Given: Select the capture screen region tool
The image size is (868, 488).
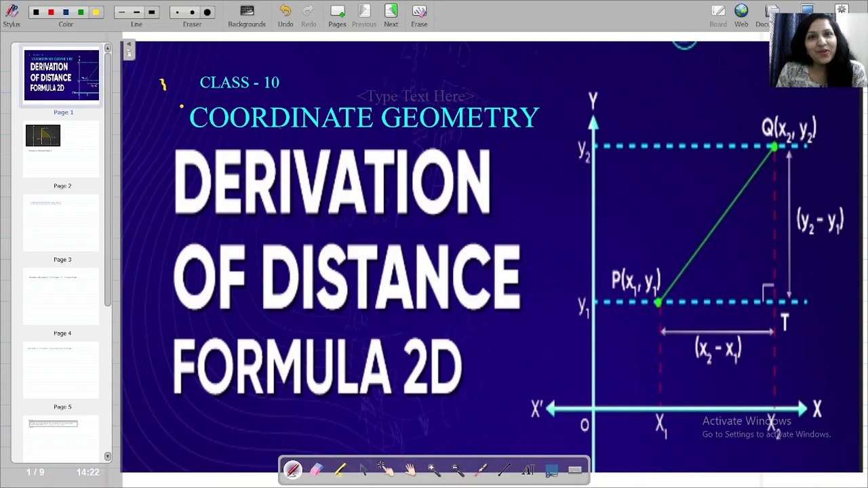Looking at the screenshot, I should pyautogui.click(x=551, y=469).
